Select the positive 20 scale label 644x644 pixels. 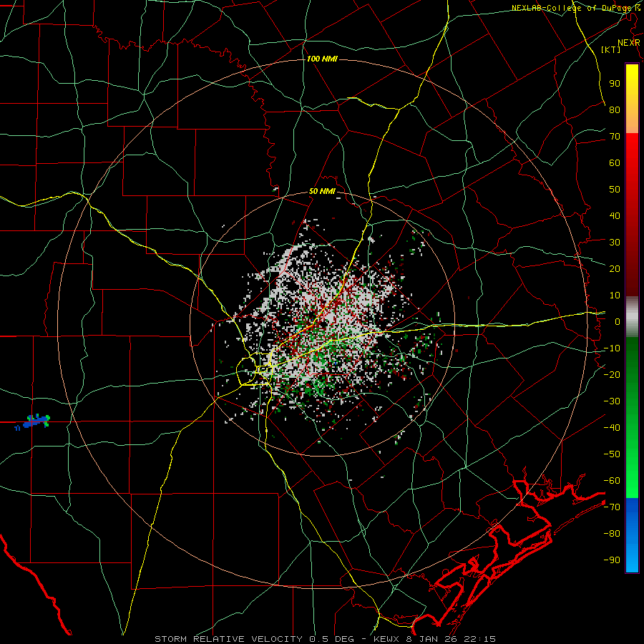pyautogui.click(x=615, y=268)
